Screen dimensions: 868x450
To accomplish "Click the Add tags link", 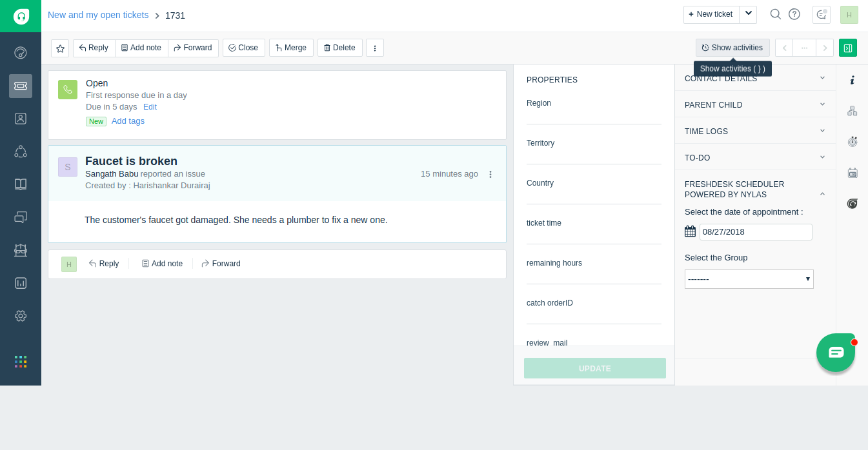I will click(x=128, y=121).
